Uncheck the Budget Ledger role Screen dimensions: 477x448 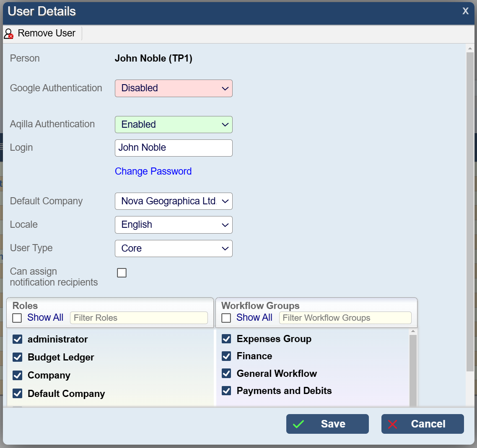click(x=18, y=357)
